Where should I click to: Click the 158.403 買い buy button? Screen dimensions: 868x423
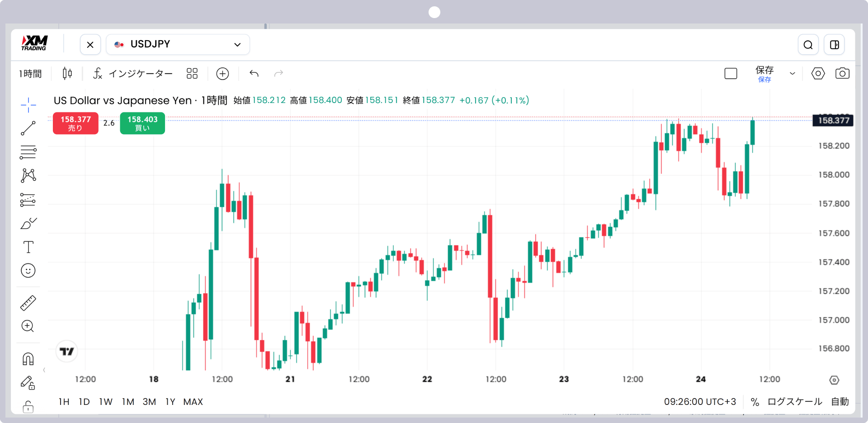[142, 123]
